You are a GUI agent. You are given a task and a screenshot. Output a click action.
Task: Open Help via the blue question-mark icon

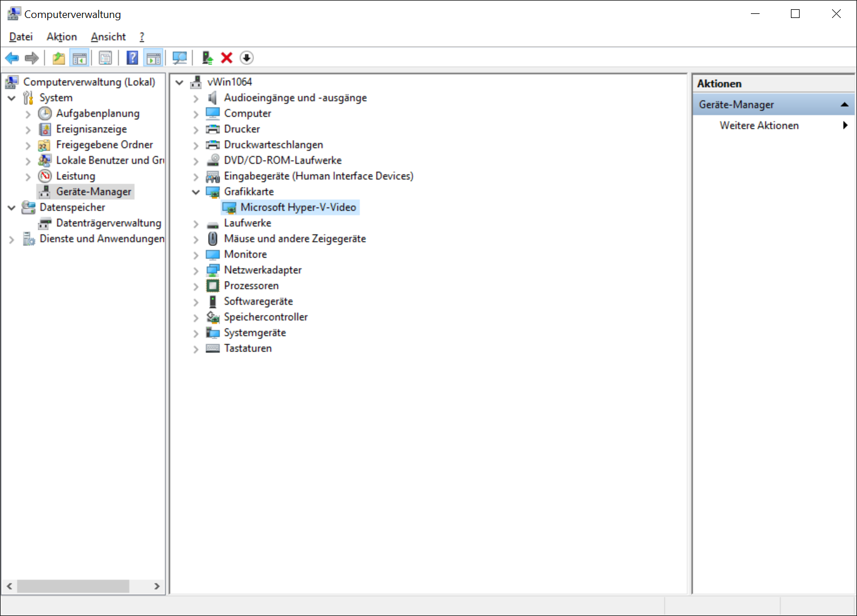[133, 58]
